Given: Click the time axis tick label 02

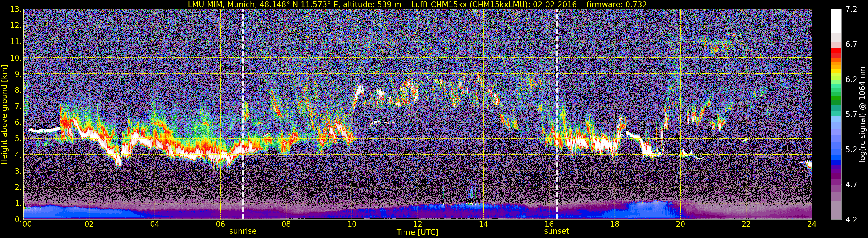Looking at the screenshot, I should click(89, 224).
